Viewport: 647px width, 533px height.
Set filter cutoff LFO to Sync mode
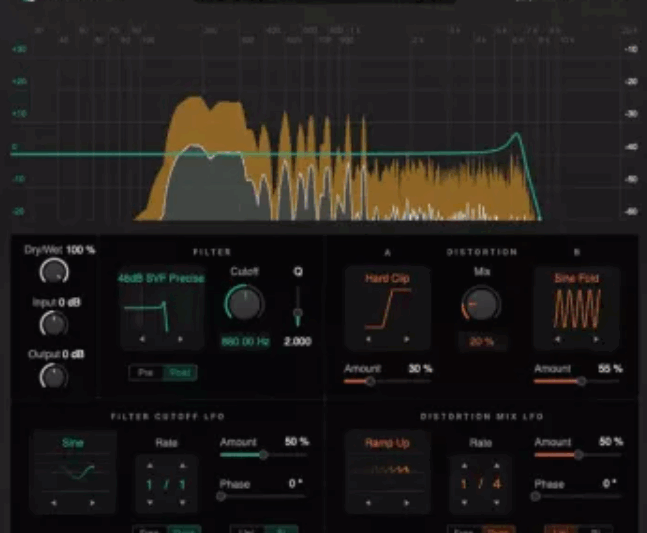coord(184,530)
